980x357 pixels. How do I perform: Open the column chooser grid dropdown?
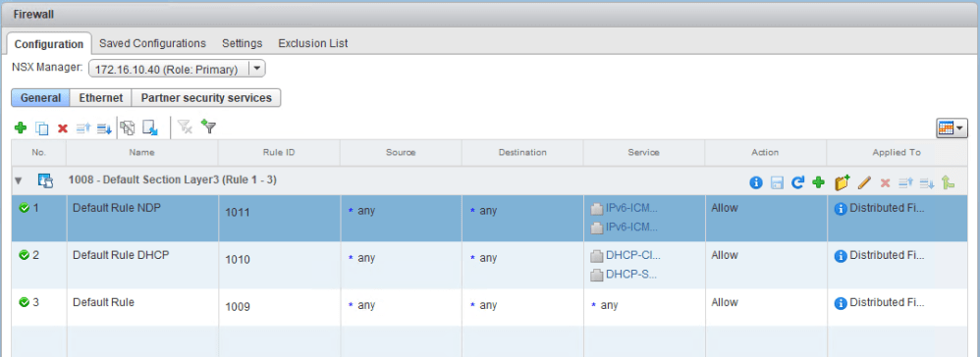pyautogui.click(x=952, y=127)
